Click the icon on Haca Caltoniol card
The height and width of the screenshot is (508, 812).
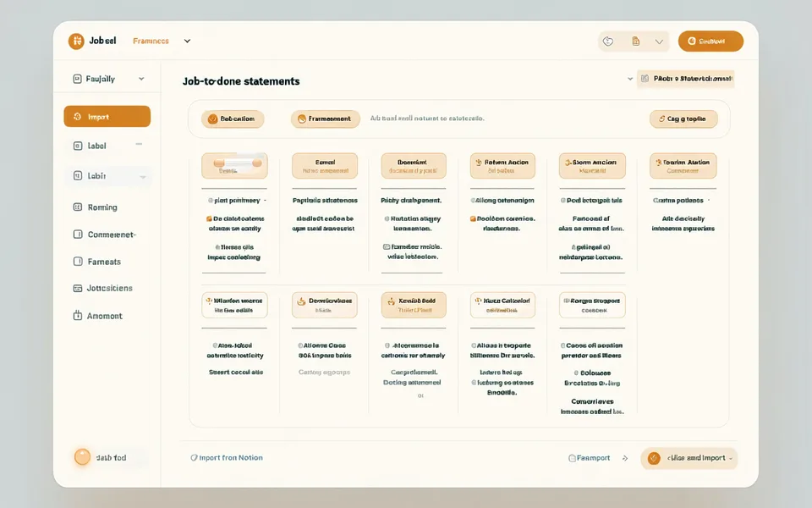479,301
